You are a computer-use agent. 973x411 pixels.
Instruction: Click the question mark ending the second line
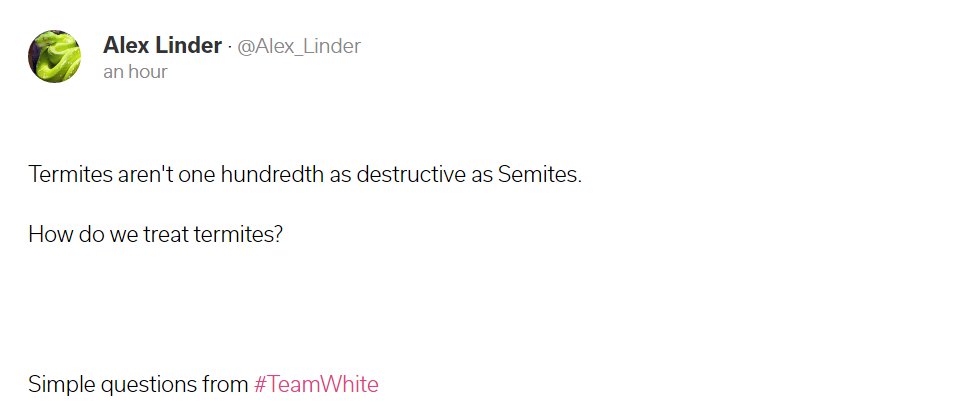pyautogui.click(x=279, y=238)
